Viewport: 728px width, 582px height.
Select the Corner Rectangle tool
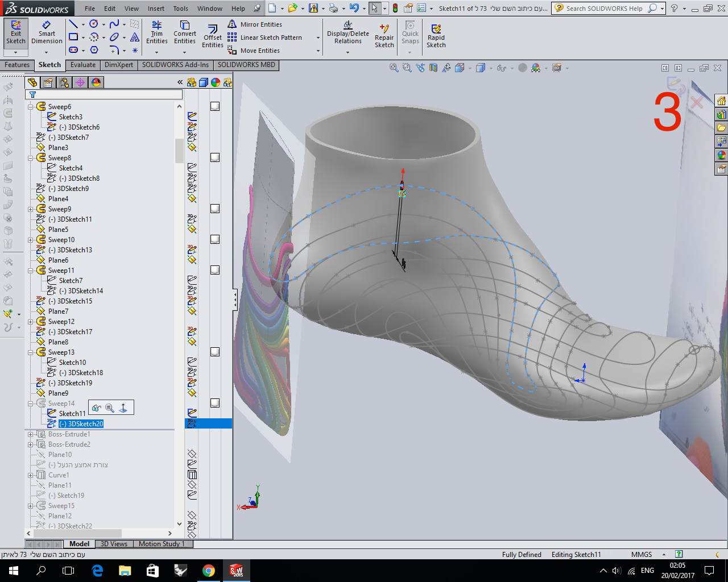[x=74, y=37]
